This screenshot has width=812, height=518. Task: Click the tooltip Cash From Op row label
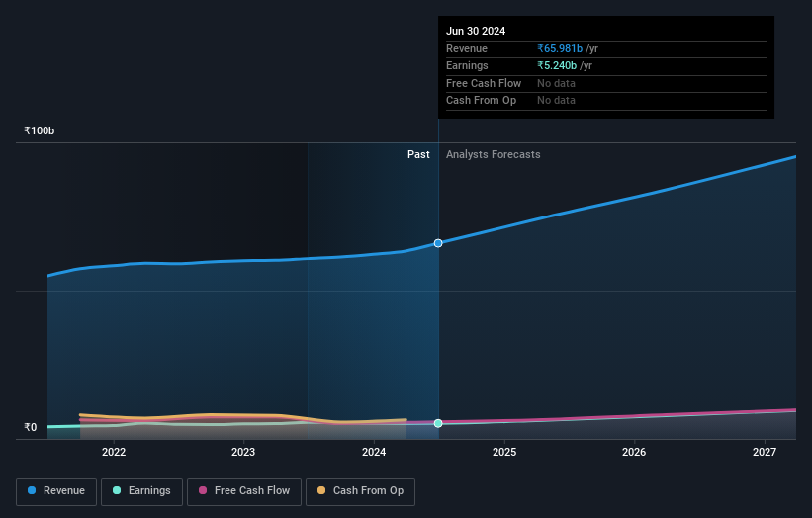pos(481,101)
